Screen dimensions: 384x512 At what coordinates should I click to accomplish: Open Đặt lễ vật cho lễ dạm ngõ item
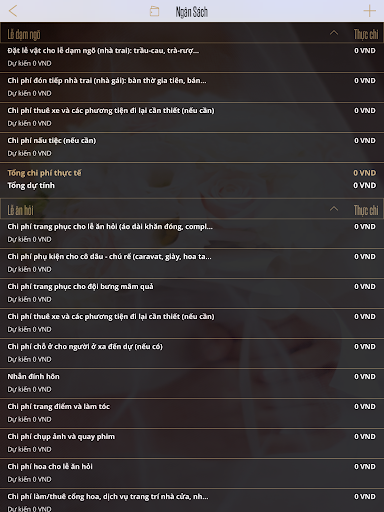point(192,57)
